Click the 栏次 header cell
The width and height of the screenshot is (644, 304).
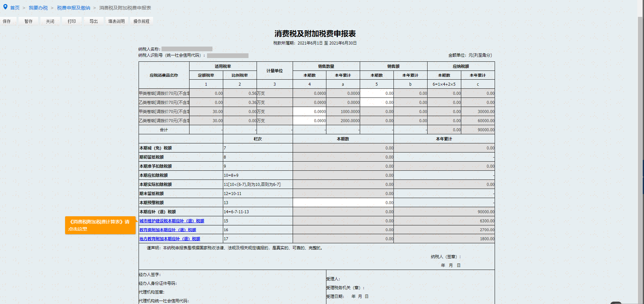click(x=258, y=139)
